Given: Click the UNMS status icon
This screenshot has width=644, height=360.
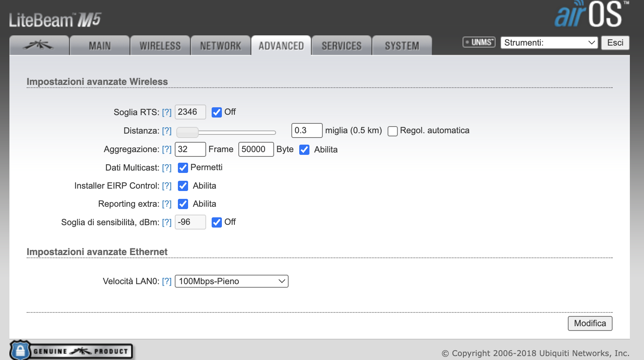Looking at the screenshot, I should 479,42.
